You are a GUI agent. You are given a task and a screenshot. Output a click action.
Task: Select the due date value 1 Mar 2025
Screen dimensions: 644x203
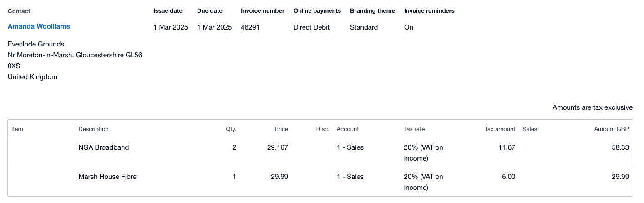[214, 27]
